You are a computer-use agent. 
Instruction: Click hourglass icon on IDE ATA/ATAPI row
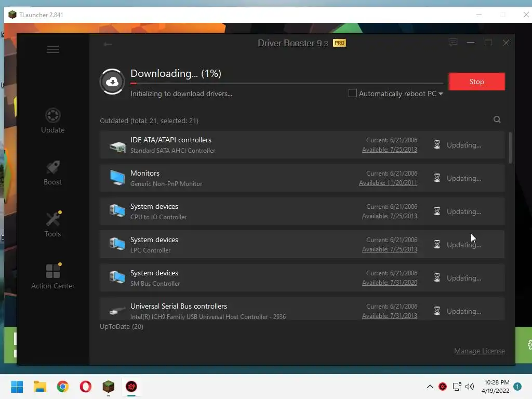point(437,145)
